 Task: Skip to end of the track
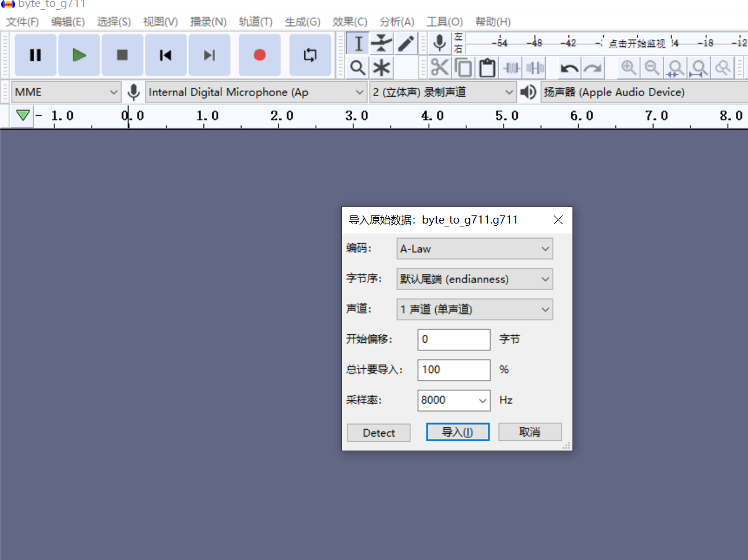(209, 55)
